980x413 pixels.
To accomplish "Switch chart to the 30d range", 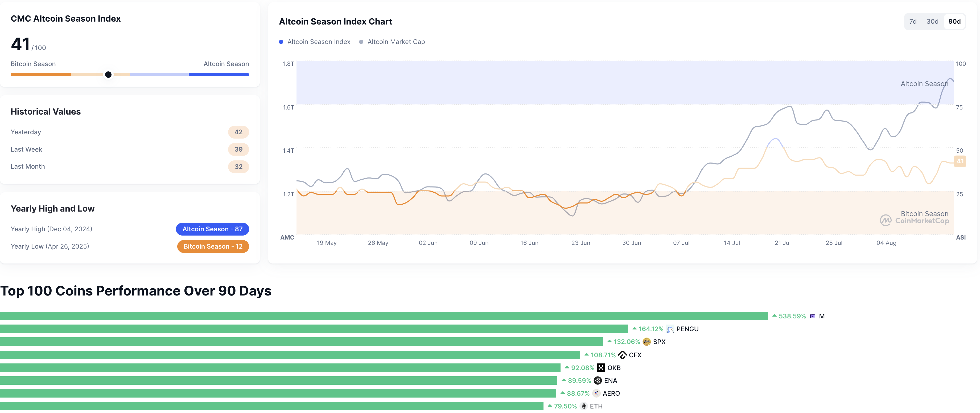I will [932, 22].
